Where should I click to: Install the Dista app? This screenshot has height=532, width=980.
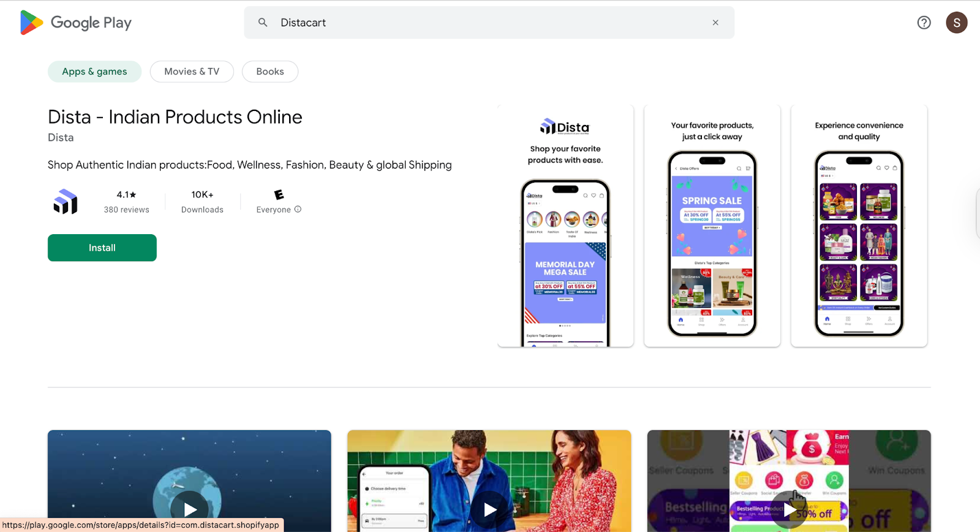(x=102, y=248)
